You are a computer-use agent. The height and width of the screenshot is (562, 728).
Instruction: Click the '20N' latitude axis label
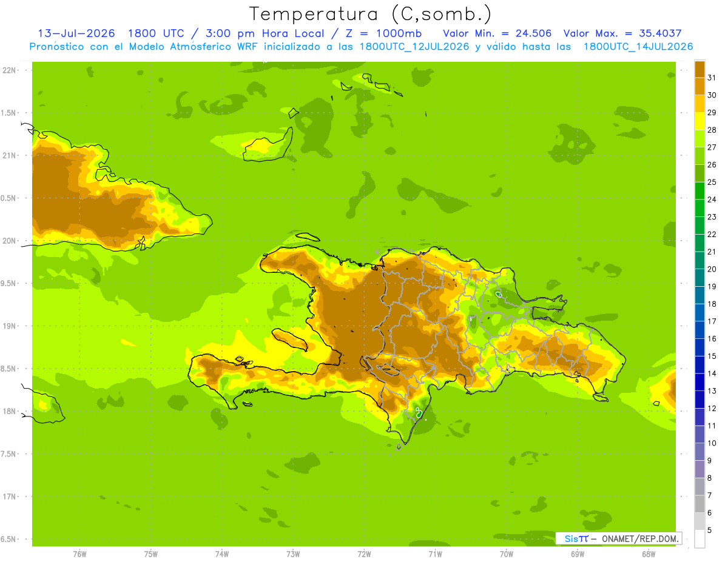click(x=9, y=241)
